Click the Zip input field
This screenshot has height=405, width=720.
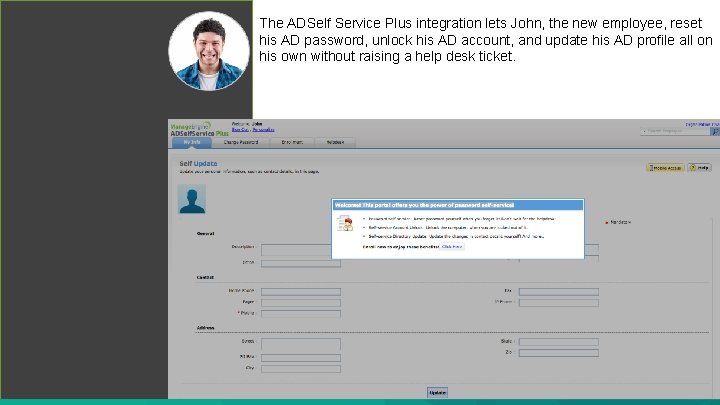[558, 353]
